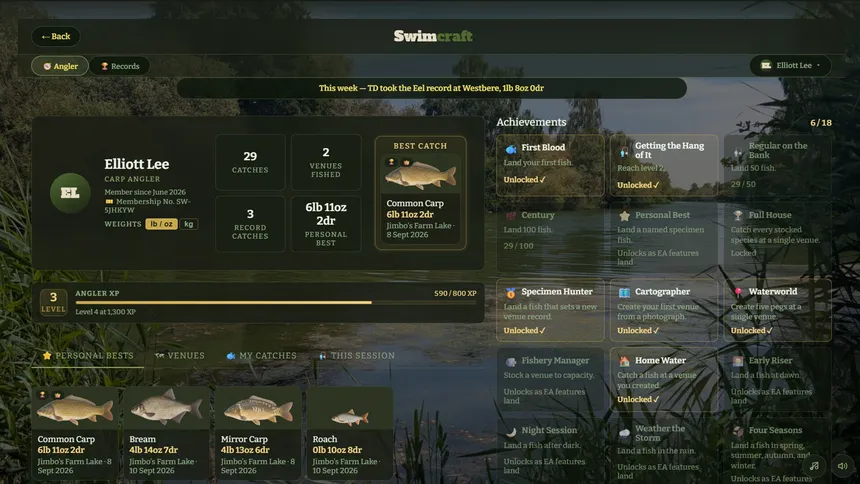Click the Personal Best 6lb 11oz tile
This screenshot has width=860, height=484.
click(x=326, y=224)
